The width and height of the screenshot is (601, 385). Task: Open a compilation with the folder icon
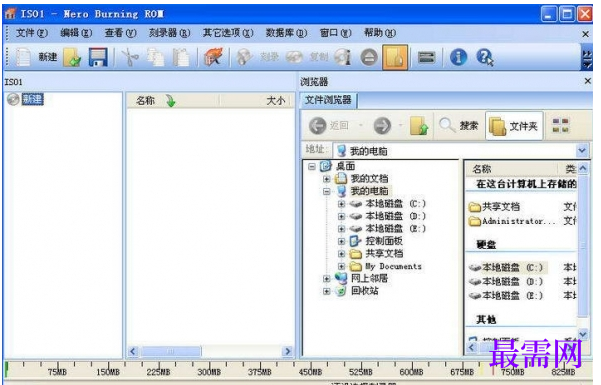click(x=72, y=58)
